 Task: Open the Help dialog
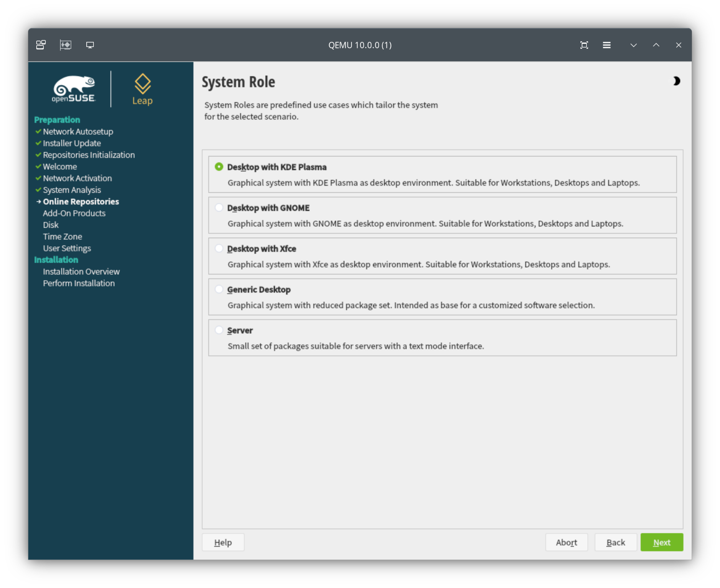pos(223,542)
